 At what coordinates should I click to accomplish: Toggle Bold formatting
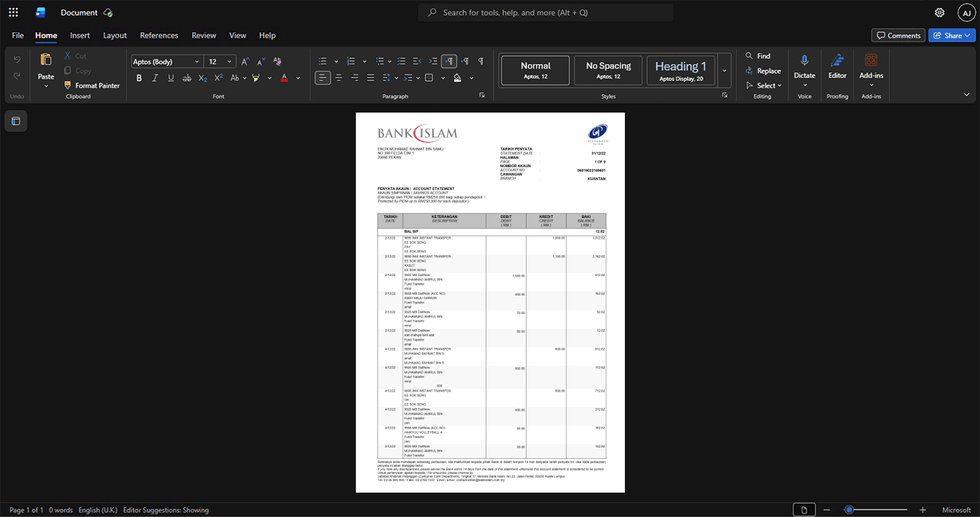(x=139, y=77)
